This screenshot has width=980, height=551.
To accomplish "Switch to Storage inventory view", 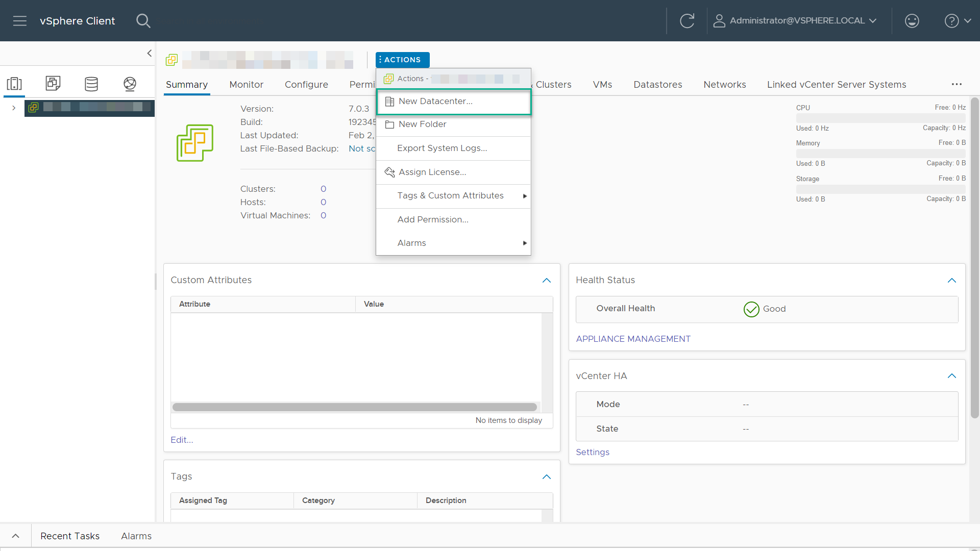I will pos(91,84).
